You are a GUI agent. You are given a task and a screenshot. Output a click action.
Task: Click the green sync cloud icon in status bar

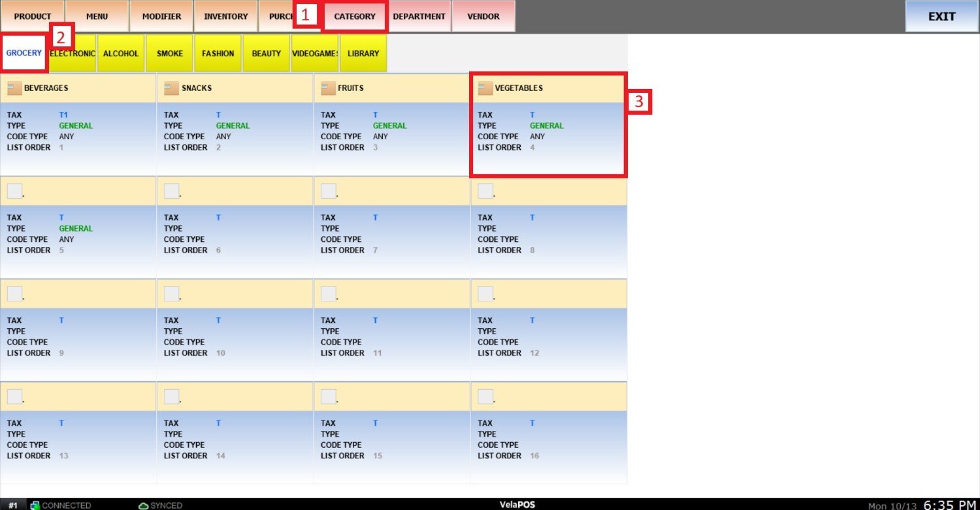click(x=143, y=505)
